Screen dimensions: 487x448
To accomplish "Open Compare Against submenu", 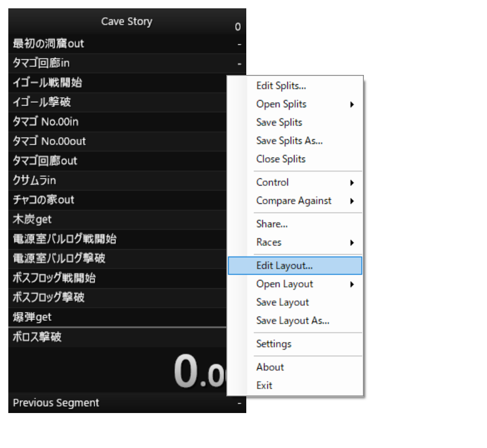I will pyautogui.click(x=295, y=201).
